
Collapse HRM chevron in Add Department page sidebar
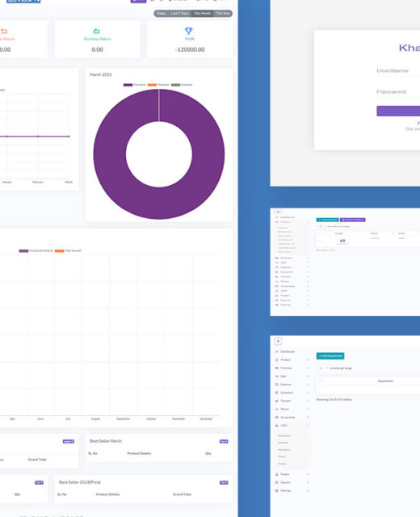(x=308, y=426)
